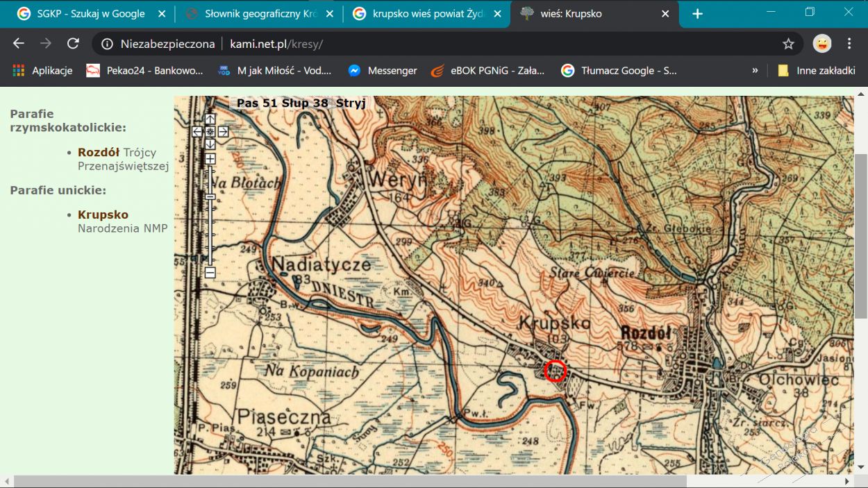Viewport: 868px width, 488px height.
Task: Open the Aplikacje apps shortcut
Action: click(x=43, y=71)
